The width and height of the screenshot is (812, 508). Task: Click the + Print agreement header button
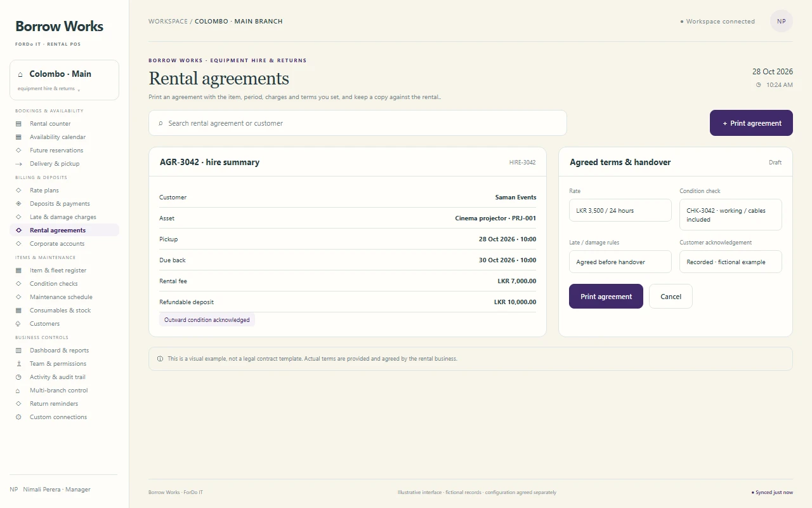(751, 123)
